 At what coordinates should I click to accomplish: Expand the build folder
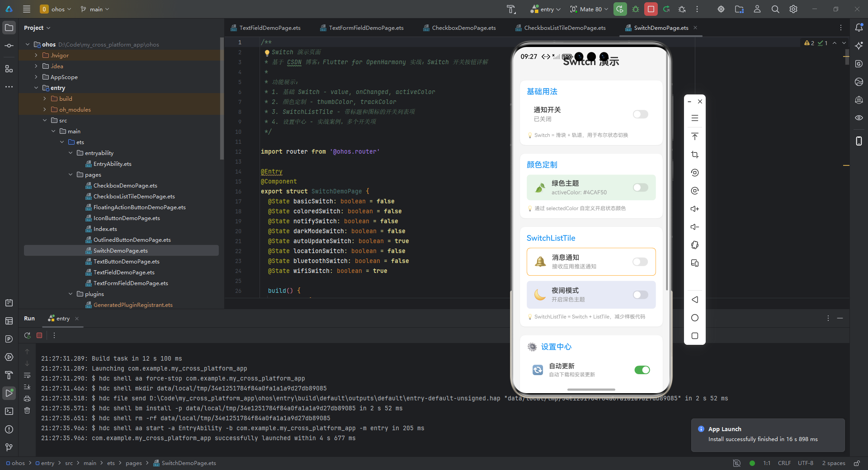coord(44,99)
